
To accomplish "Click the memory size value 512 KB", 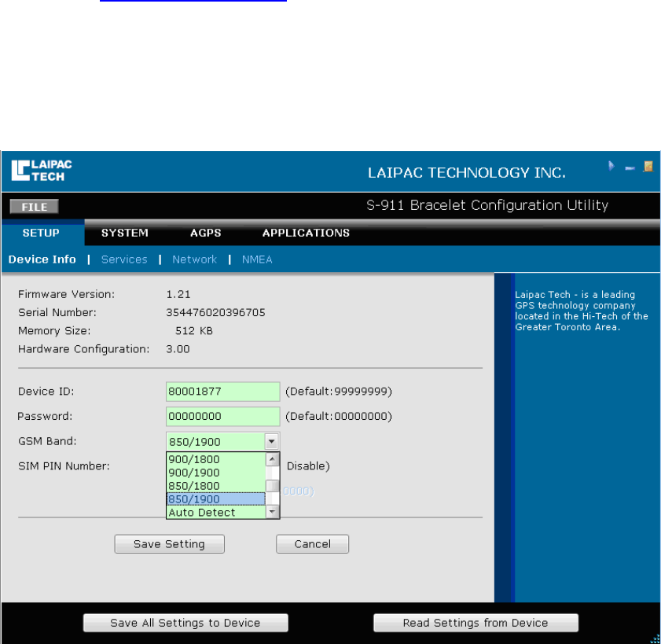I will tap(194, 331).
